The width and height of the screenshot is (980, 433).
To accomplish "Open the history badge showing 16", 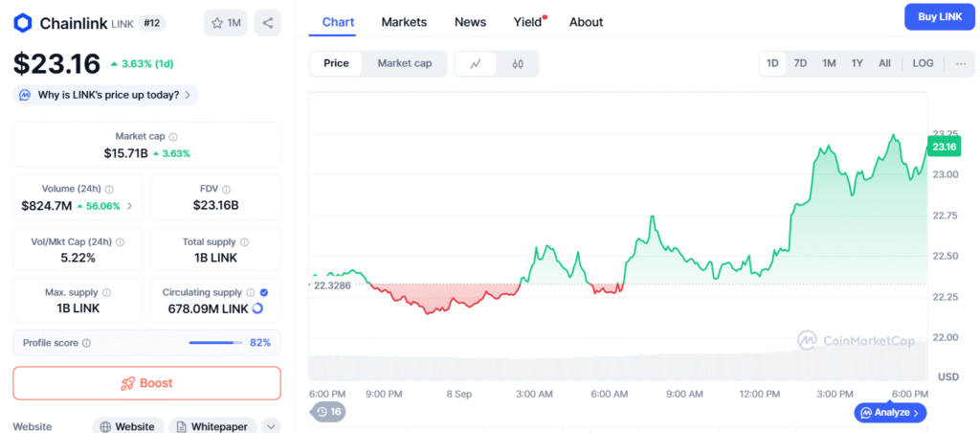I will coord(328,412).
